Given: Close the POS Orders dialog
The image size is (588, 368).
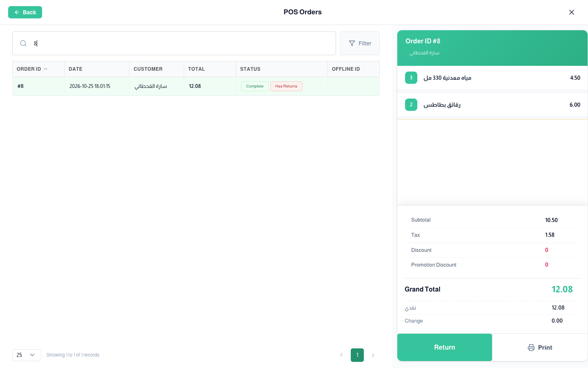Looking at the screenshot, I should pos(572,12).
